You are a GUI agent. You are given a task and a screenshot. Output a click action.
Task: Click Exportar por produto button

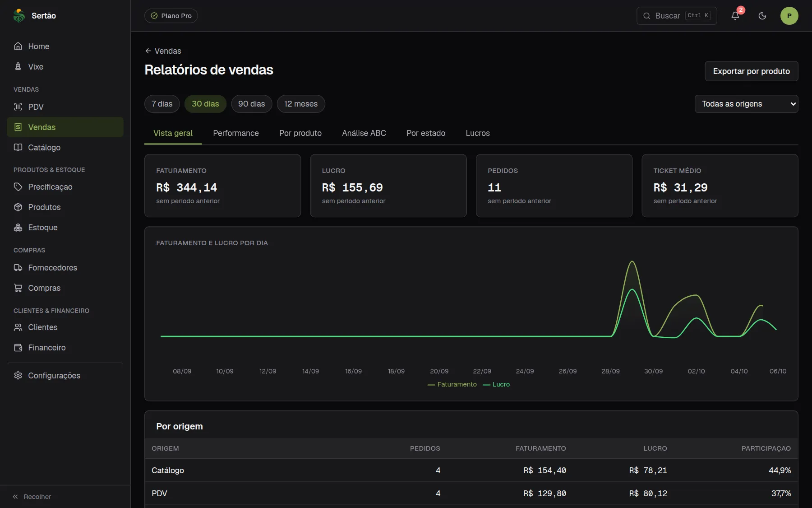[752, 71]
